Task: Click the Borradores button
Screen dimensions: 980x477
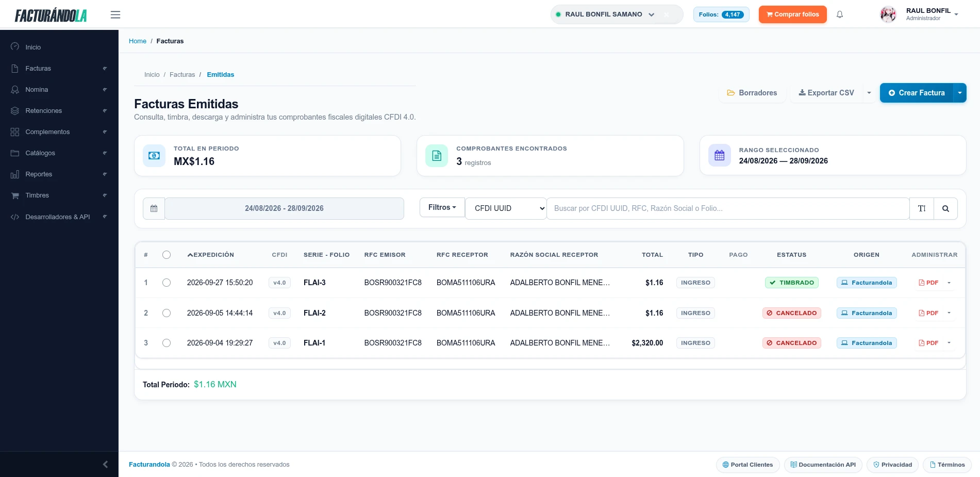Action: coord(752,93)
